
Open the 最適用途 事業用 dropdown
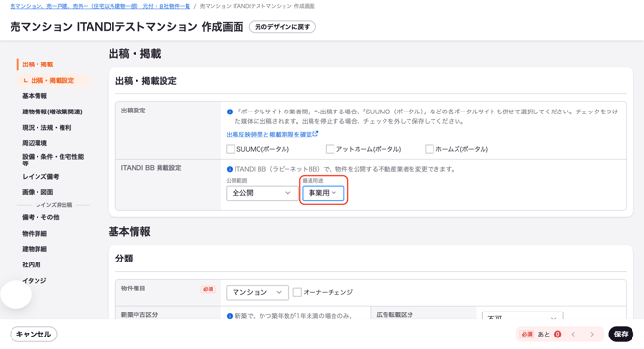tap(323, 193)
